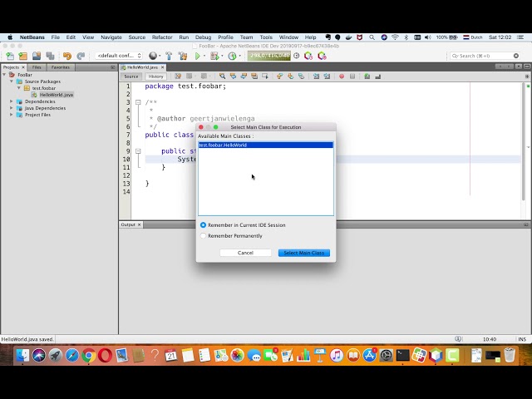This screenshot has width=532, height=399.
Task: Switch to the Files tab
Action: (37, 67)
